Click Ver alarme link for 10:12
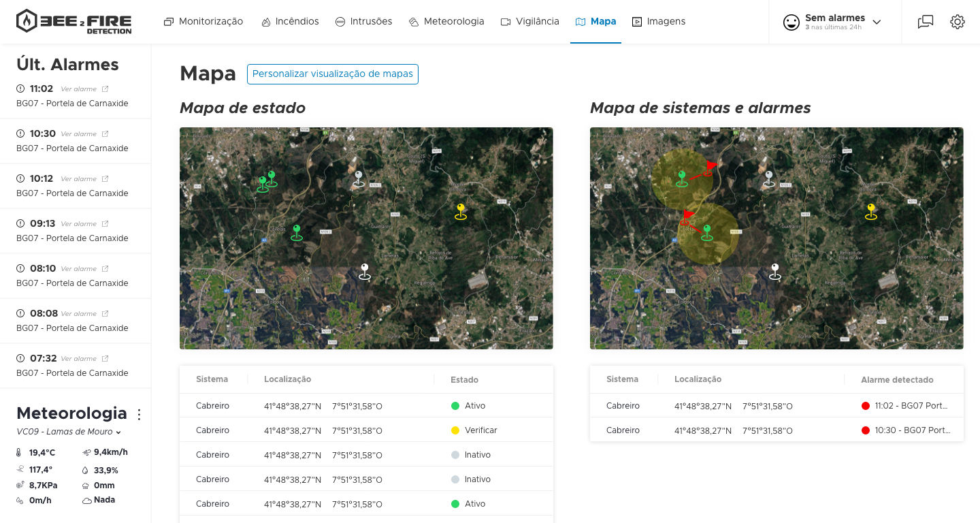This screenshot has width=980, height=523. [x=79, y=179]
